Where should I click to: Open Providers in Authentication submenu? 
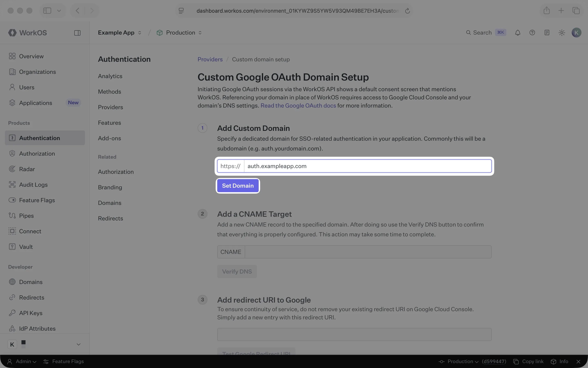point(110,107)
